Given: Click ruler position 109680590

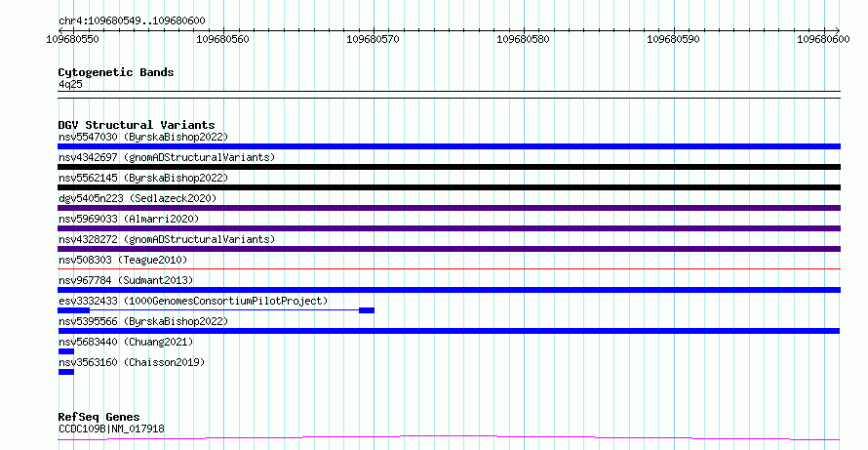Looking at the screenshot, I should (673, 39).
